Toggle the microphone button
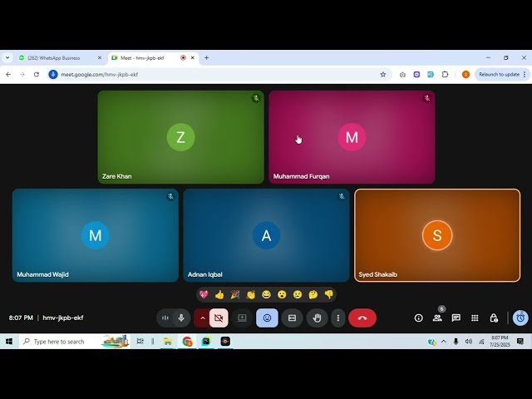The height and width of the screenshot is (399, 532). coord(181,318)
